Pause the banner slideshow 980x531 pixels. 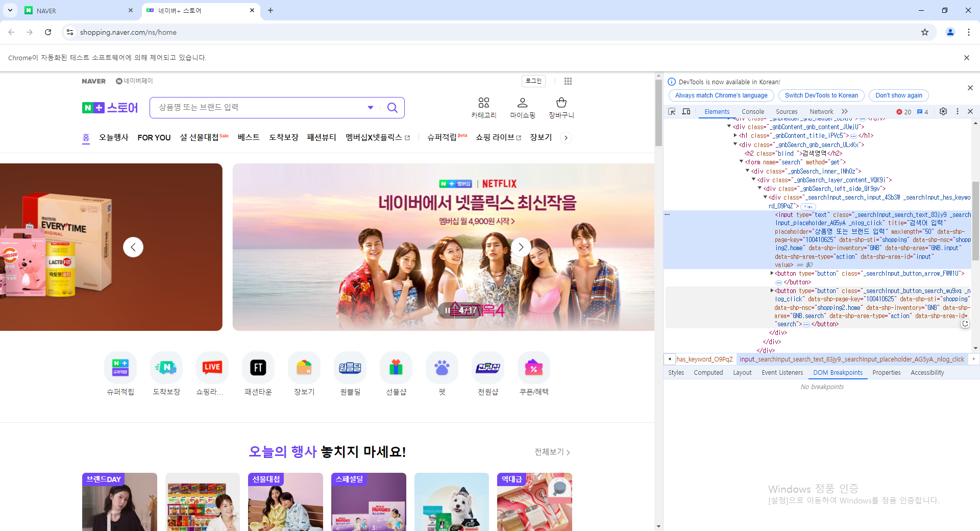(448, 310)
